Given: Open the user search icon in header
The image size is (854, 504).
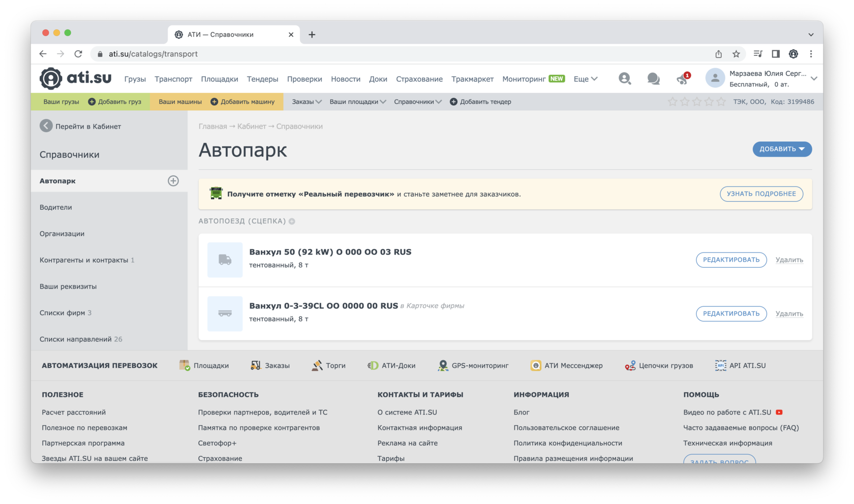Looking at the screenshot, I should click(624, 78).
